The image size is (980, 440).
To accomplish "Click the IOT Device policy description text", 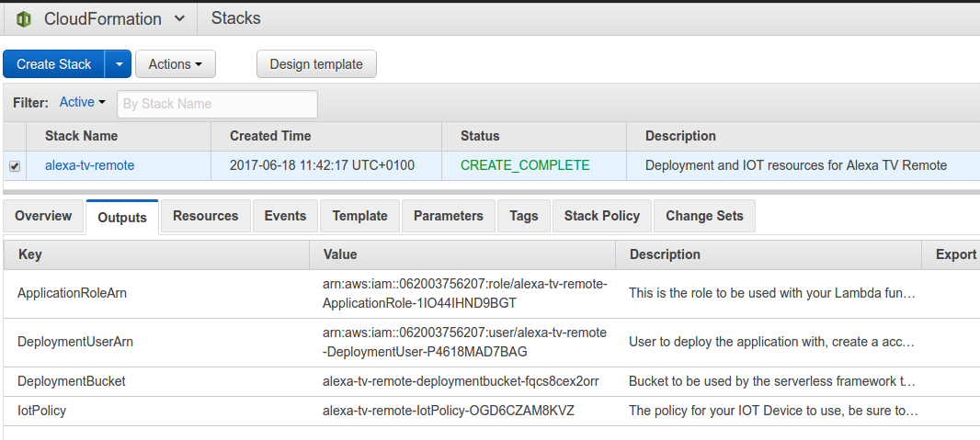I will pyautogui.click(x=774, y=411).
